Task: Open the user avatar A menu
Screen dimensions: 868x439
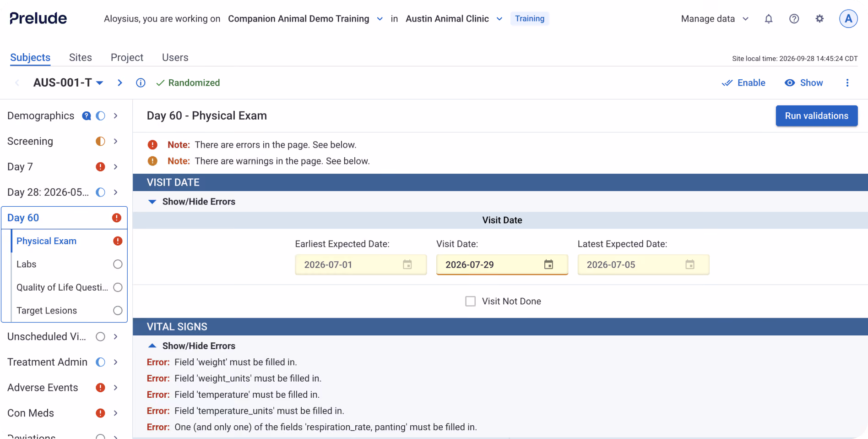Action: (848, 19)
